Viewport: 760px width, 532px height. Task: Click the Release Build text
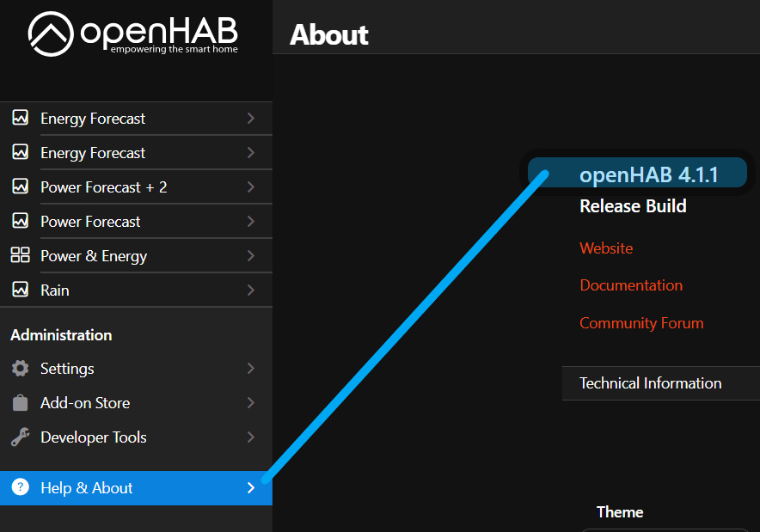point(633,206)
